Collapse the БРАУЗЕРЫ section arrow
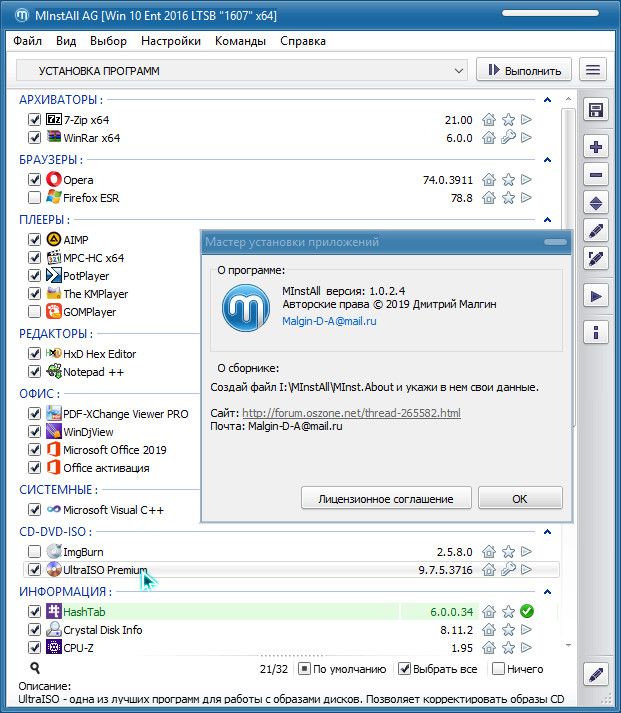 click(547, 160)
